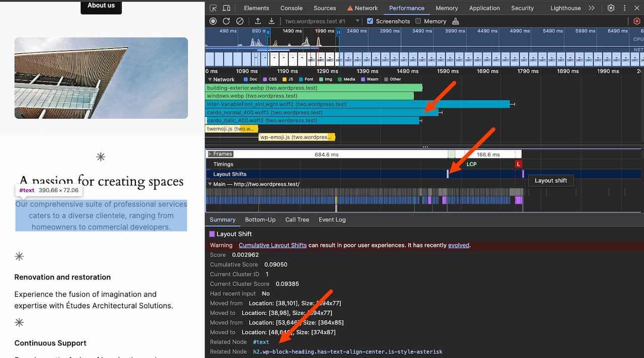The width and height of the screenshot is (644, 358).
Task: Click the collect garbage broom icon
Action: [x=456, y=21]
